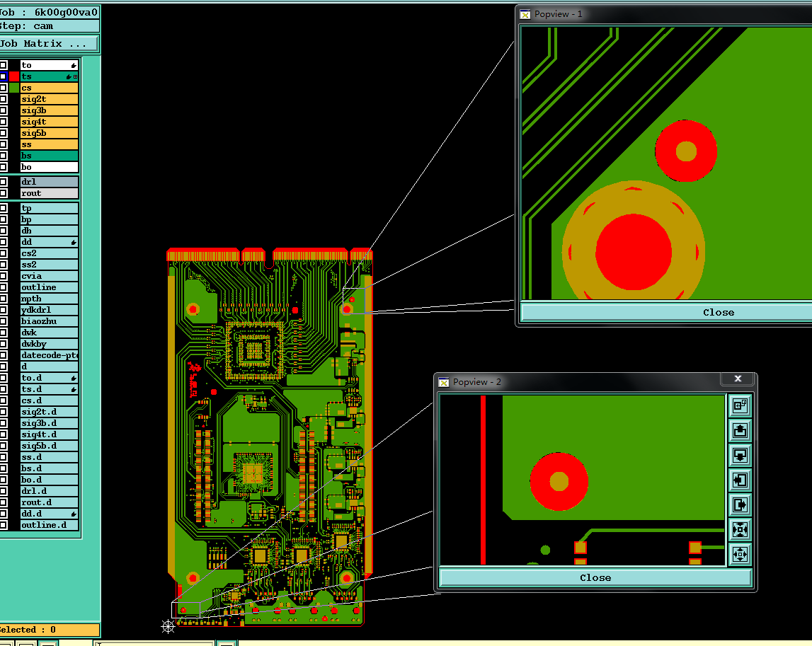
Task: Select the 'cs2' layer row
Action: (x=49, y=253)
